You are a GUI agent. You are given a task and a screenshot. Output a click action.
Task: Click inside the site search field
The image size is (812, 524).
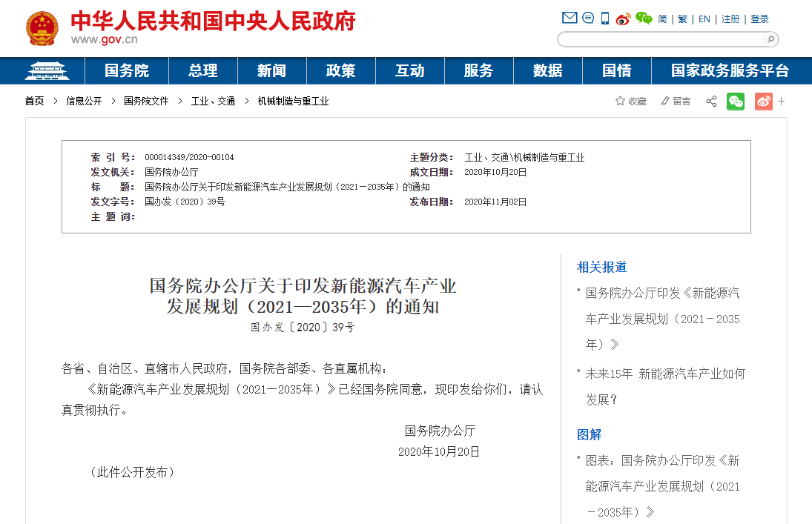click(661, 39)
